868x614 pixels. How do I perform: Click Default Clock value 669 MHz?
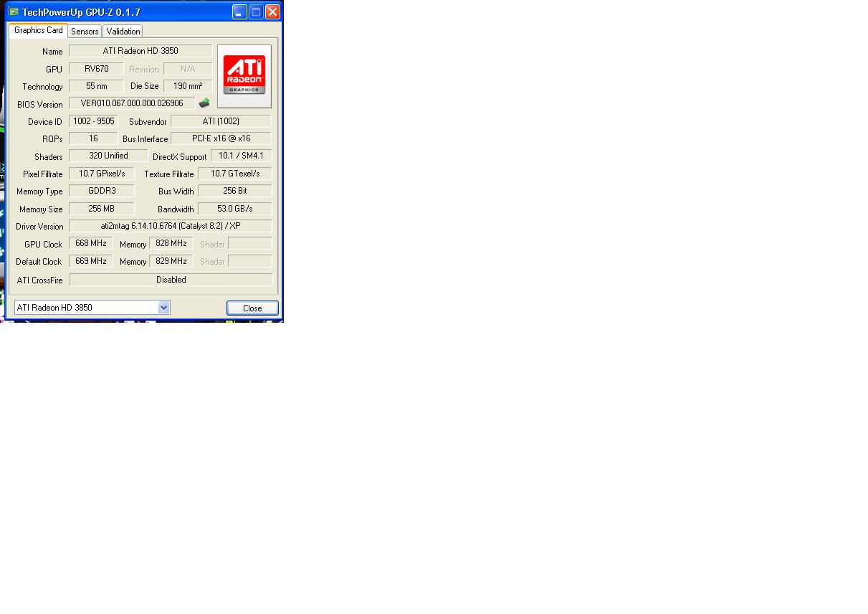tap(91, 261)
